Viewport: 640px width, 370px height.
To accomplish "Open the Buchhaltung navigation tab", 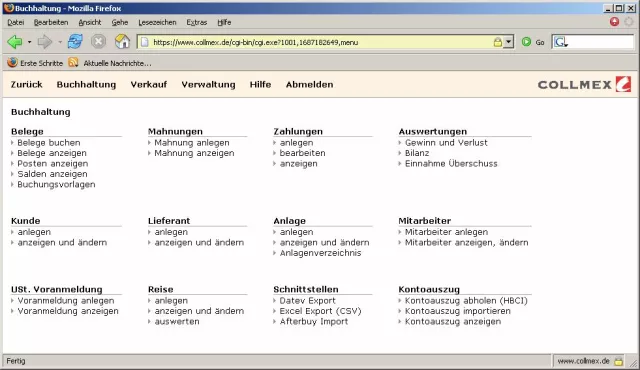I will pos(86,84).
